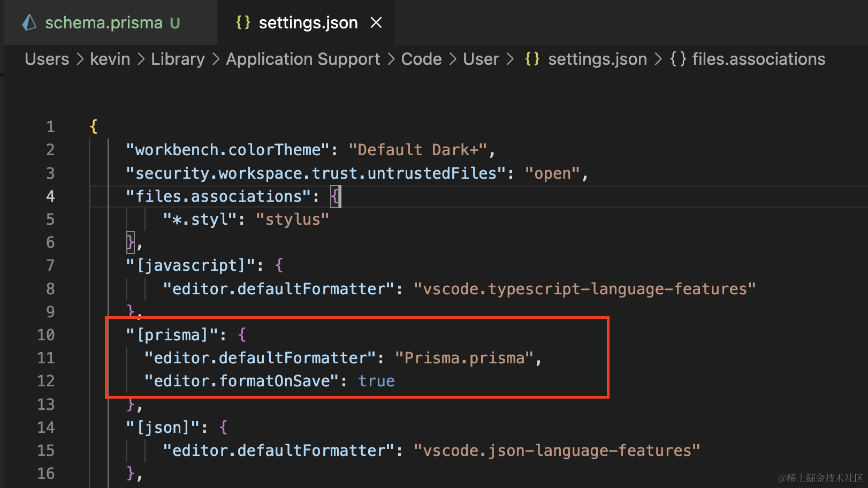The image size is (868, 488).
Task: Open Application Support breadcrumb dropdown
Action: click(x=303, y=59)
